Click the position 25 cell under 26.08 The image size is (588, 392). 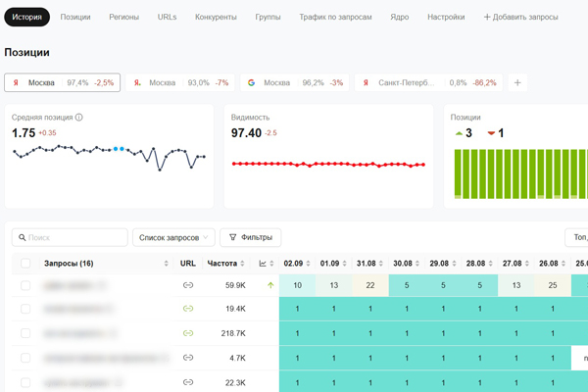(x=553, y=285)
